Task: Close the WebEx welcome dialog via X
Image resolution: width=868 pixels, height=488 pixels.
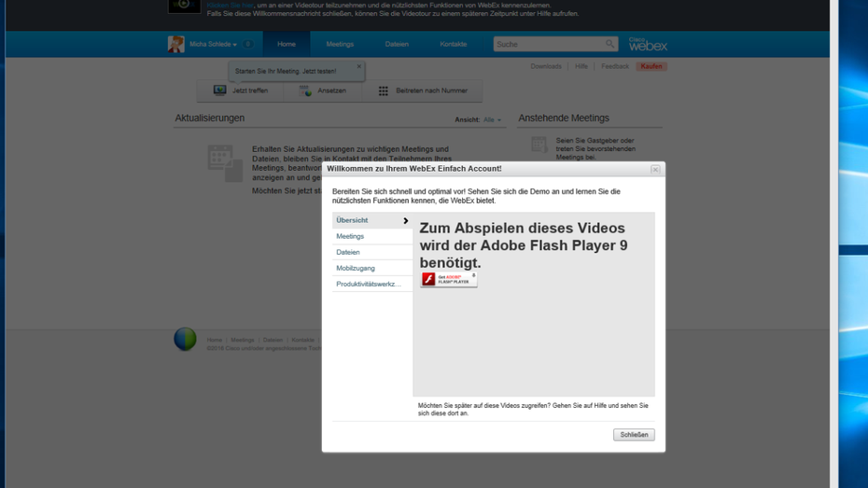Action: (x=655, y=169)
